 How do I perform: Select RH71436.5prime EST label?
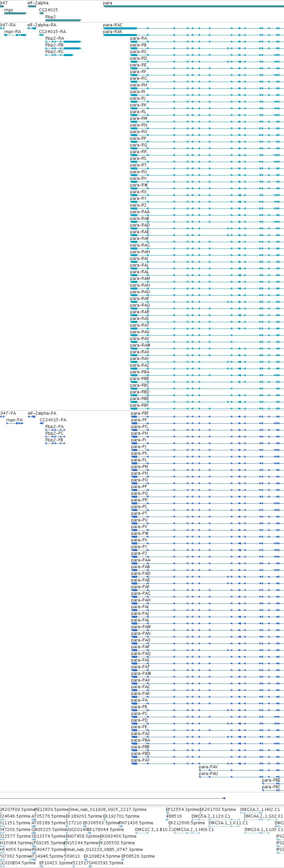point(135,823)
